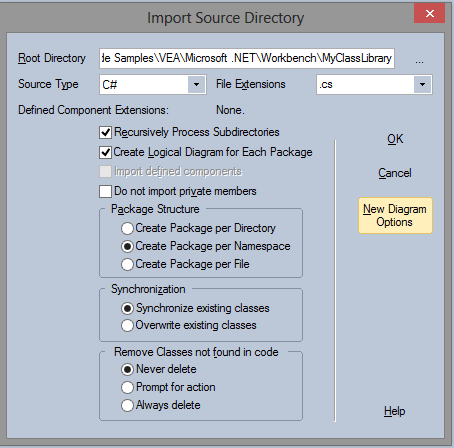This screenshot has width=454, height=448.
Task: Toggle Create Logical Diagram for Each Package
Action: pos(106,152)
